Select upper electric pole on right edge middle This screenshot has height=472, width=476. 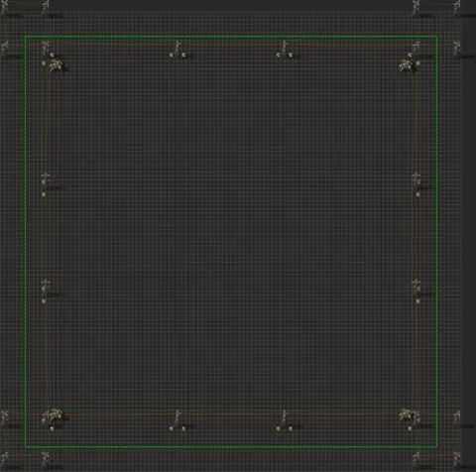pyautogui.click(x=416, y=180)
